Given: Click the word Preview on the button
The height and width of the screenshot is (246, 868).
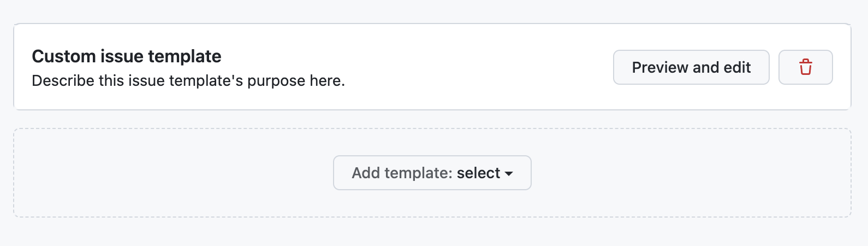Looking at the screenshot, I should click(659, 67).
